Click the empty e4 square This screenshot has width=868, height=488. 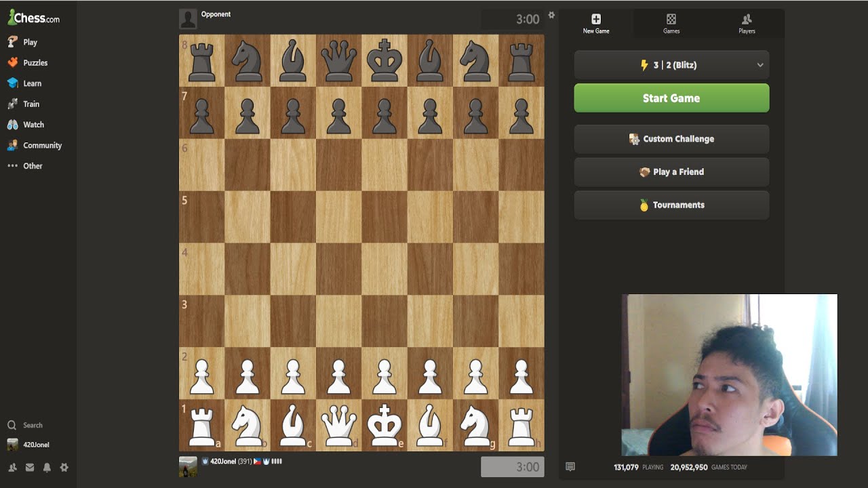384,269
